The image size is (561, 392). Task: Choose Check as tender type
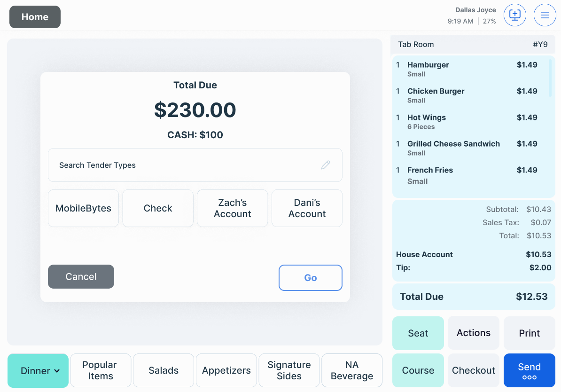coord(158,208)
